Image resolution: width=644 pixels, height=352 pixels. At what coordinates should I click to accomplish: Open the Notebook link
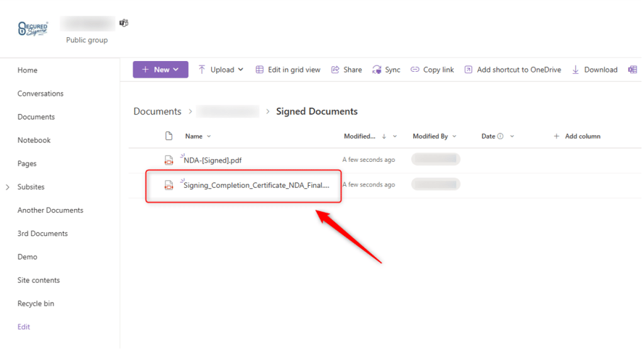(x=34, y=140)
